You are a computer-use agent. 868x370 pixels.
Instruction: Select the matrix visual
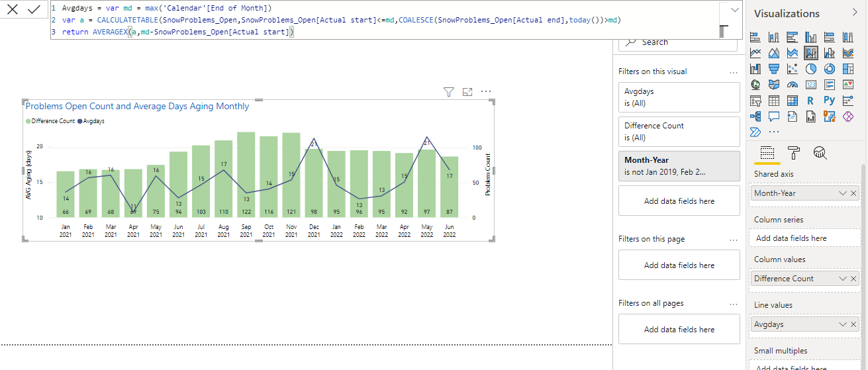[x=793, y=101]
